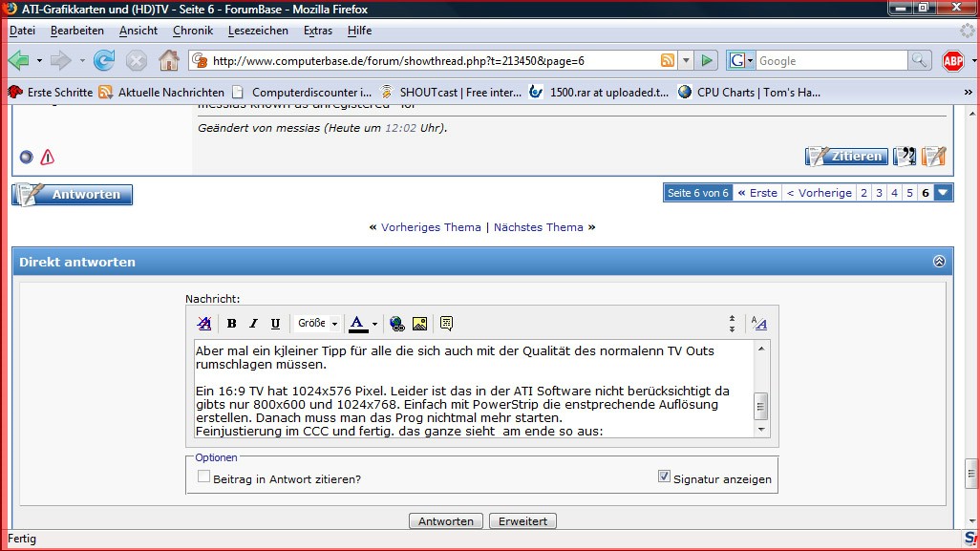Viewport: 980px width, 551px height.
Task: Open the forward history dropdown arrow
Action: click(x=81, y=60)
